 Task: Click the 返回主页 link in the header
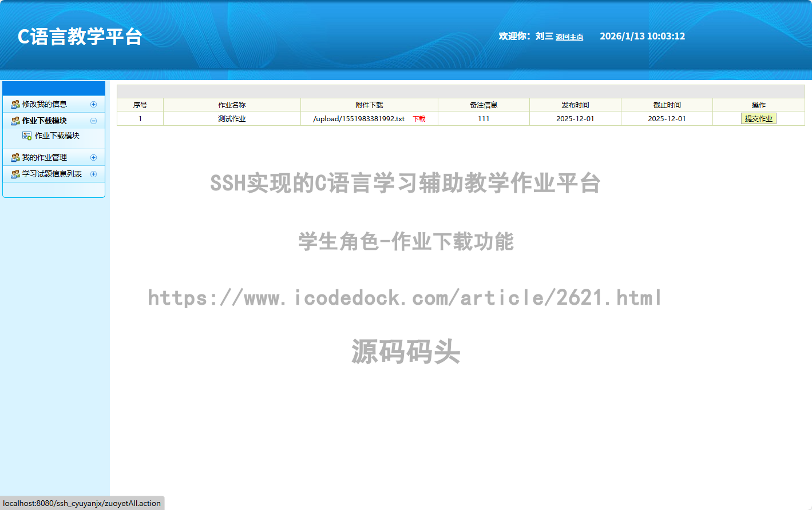(x=569, y=37)
